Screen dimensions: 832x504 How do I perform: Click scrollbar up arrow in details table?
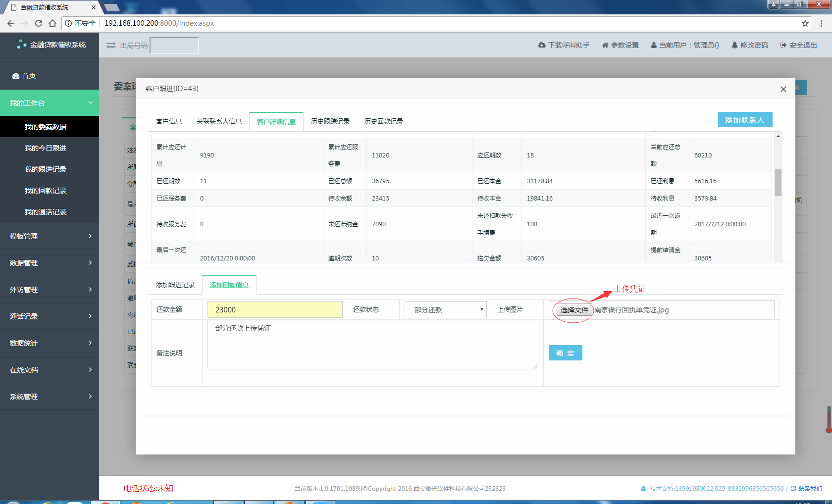click(x=778, y=136)
